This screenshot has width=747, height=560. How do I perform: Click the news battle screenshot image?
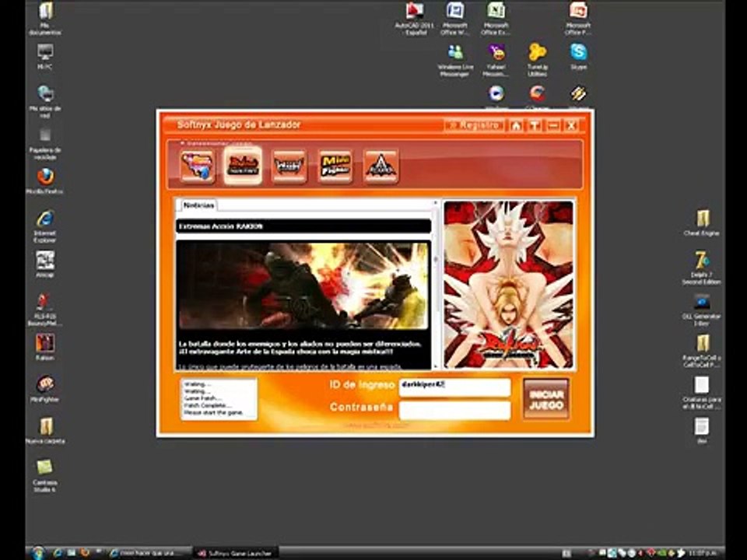303,285
